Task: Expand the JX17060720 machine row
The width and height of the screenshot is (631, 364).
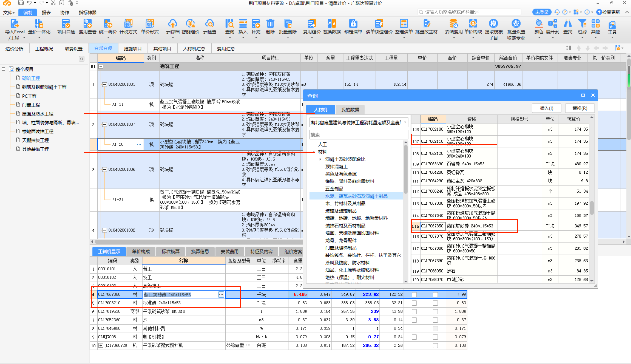Action: [101, 346]
